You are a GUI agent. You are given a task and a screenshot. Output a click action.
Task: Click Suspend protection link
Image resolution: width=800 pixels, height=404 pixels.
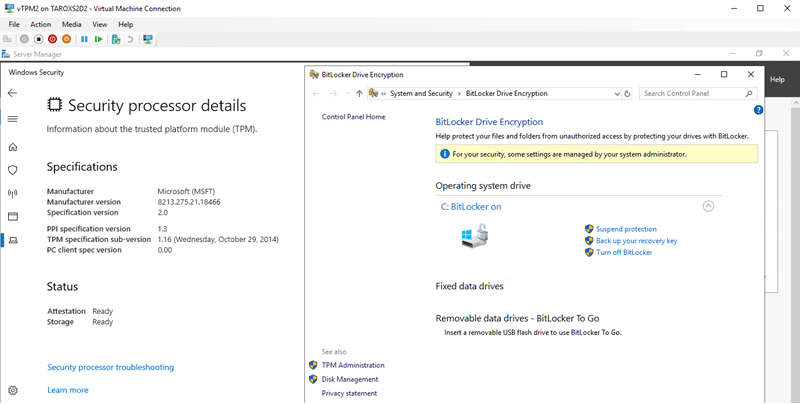click(626, 229)
